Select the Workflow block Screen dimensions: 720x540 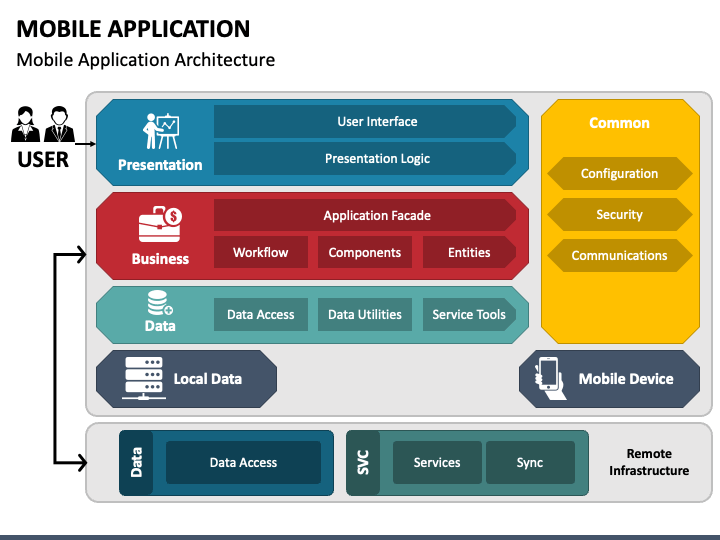pos(261,252)
